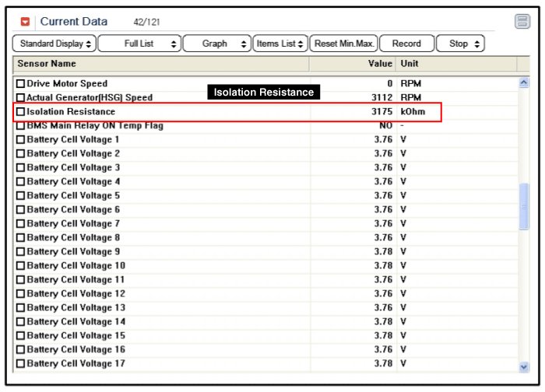
Task: Toggle BMS Main Relay ON Temp Flag checkbox
Action: pyautogui.click(x=21, y=126)
